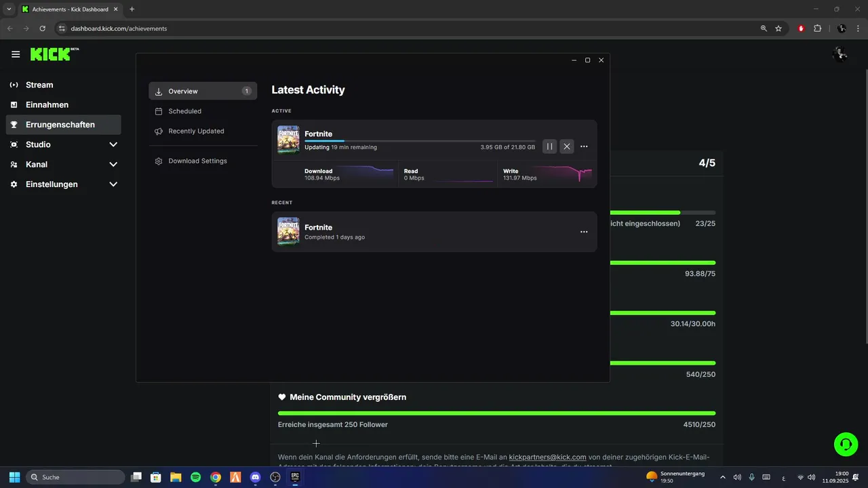868x488 pixels.
Task: Click the browser address bar
Action: tap(407, 28)
